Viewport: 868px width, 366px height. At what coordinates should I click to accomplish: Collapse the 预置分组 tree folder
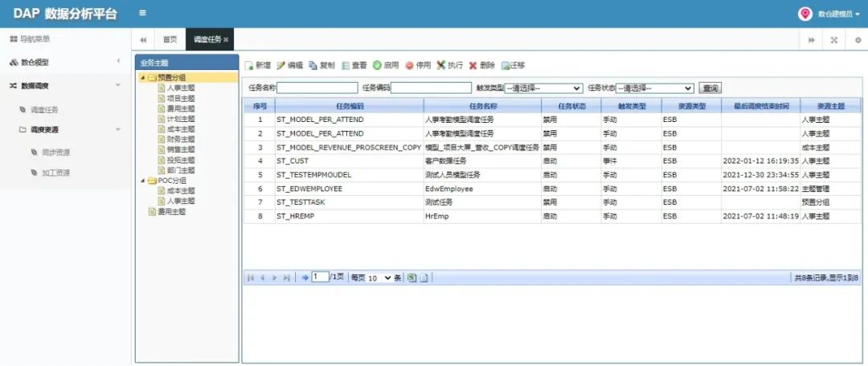tap(142, 77)
